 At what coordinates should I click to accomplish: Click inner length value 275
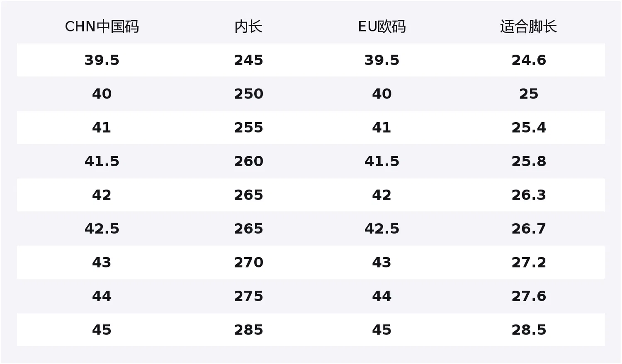point(248,296)
